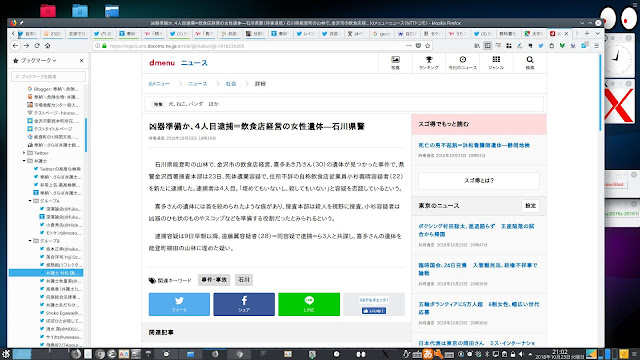The image size is (640, 360).
Task: Open the dメニュー breadcrumb link
Action: [159, 84]
